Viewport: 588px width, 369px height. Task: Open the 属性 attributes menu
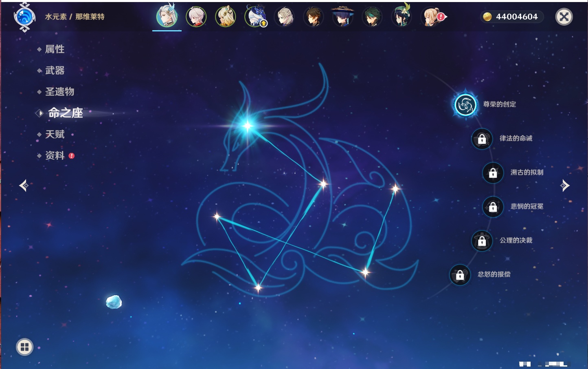tap(55, 49)
